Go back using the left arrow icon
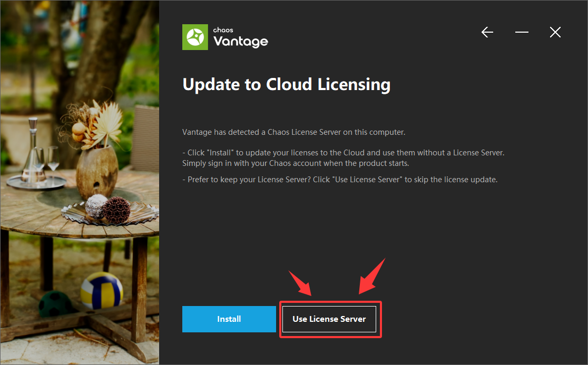The image size is (588, 365). 487,32
